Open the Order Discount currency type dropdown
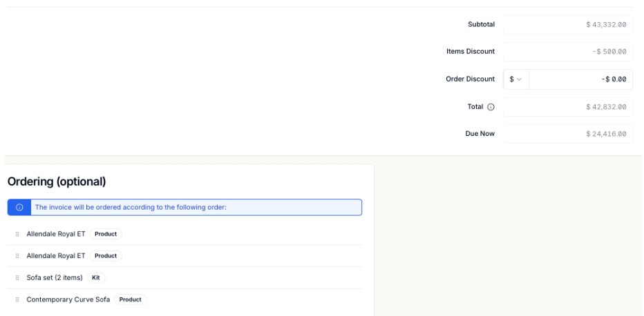 (516, 79)
